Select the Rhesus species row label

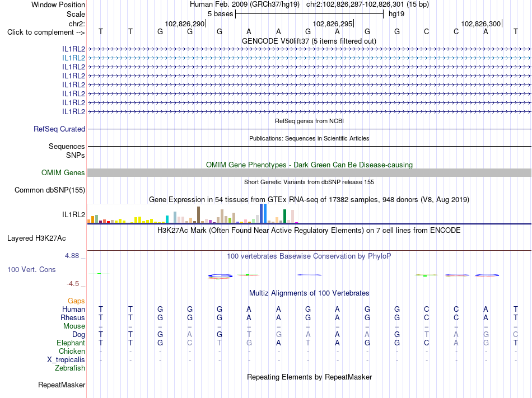coord(73,317)
